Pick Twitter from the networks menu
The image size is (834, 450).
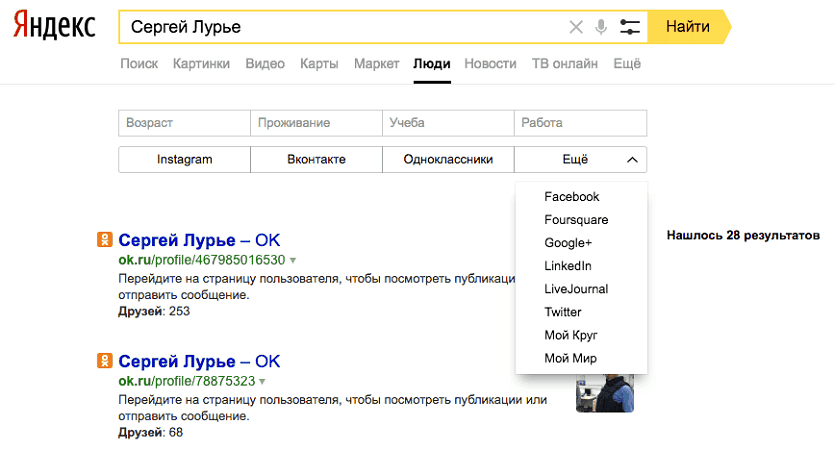(563, 312)
